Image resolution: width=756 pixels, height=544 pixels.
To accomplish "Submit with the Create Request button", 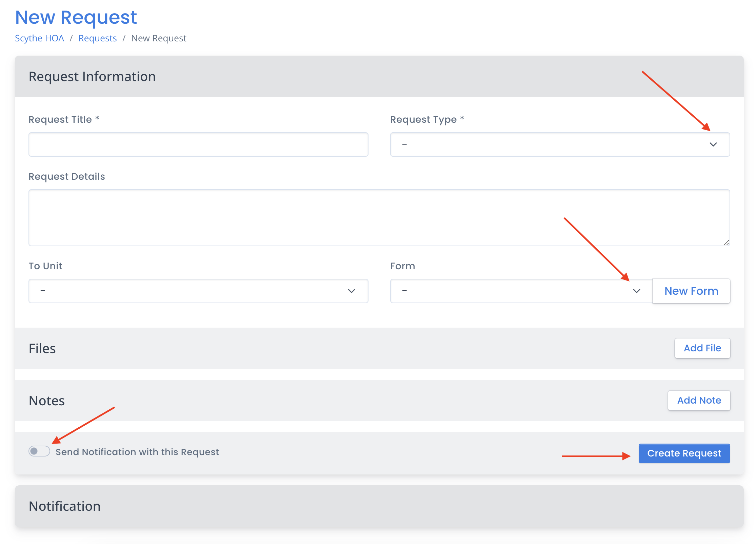I will click(684, 453).
